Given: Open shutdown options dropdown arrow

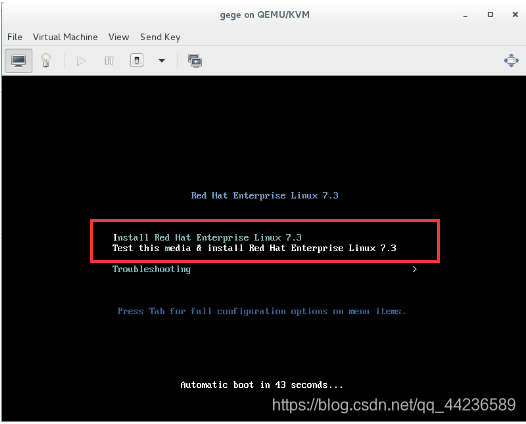Looking at the screenshot, I should (x=162, y=61).
